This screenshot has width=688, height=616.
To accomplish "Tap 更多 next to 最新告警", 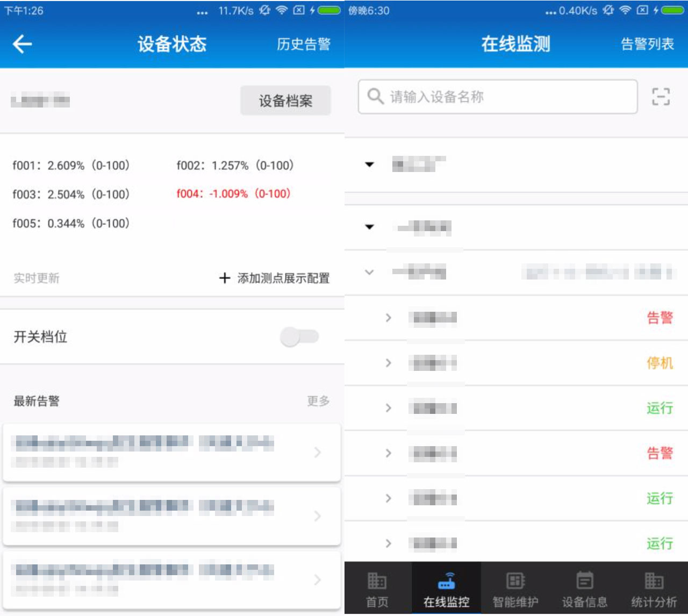I will pos(318,401).
